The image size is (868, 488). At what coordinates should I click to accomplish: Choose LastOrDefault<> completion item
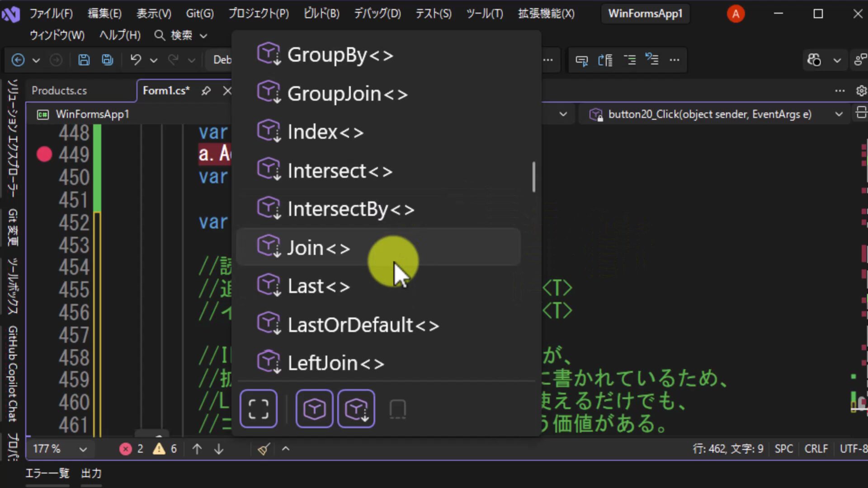pyautogui.click(x=378, y=324)
